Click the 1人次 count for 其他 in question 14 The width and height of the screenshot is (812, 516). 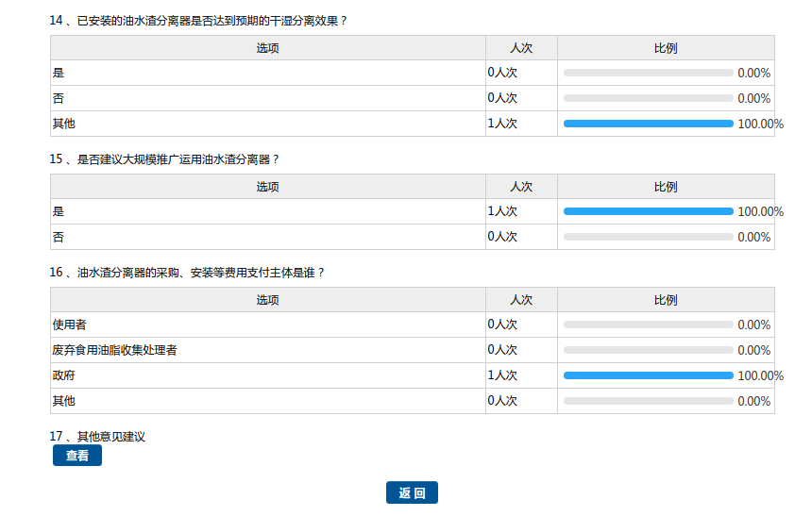pyautogui.click(x=502, y=124)
